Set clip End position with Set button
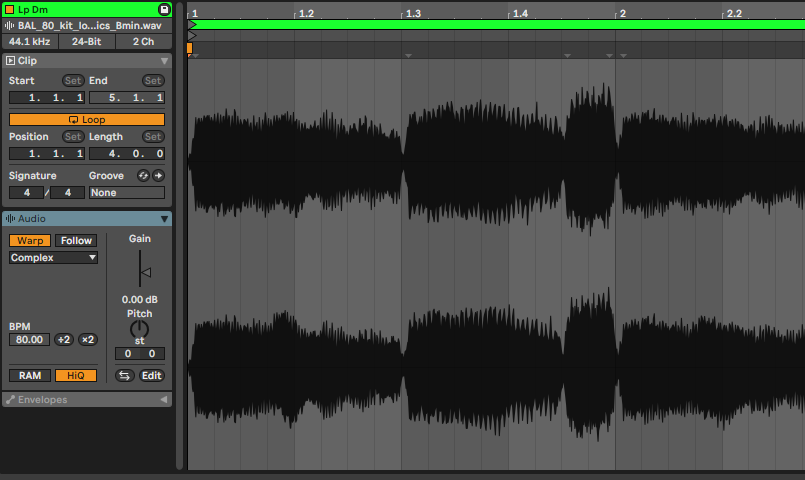Screen dimensions: 805x480 (x=153, y=81)
